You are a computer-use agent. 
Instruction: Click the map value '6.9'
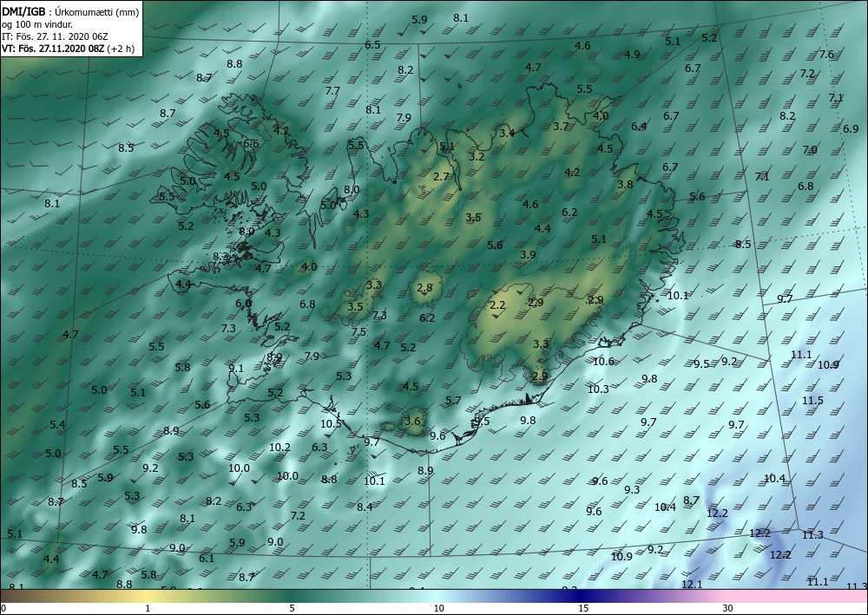point(851,129)
